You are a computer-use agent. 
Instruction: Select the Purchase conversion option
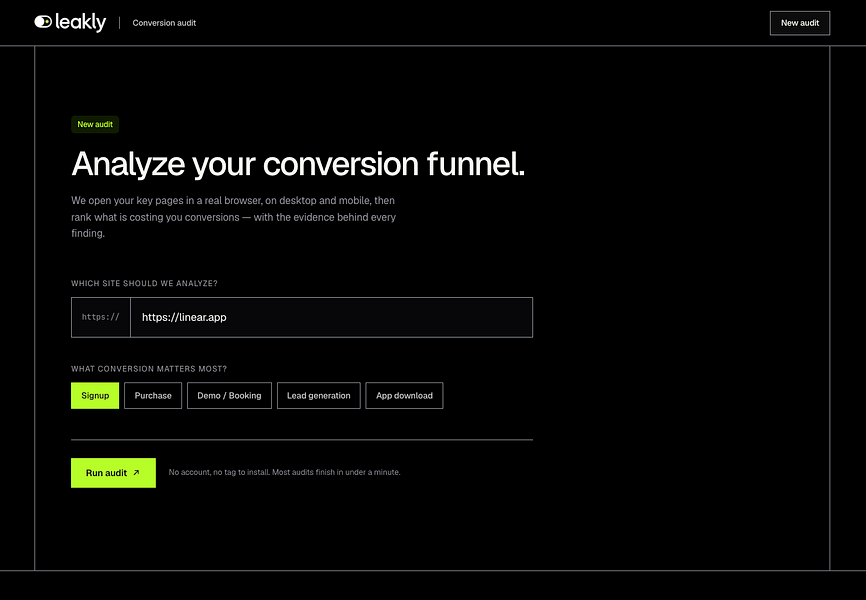coord(153,396)
